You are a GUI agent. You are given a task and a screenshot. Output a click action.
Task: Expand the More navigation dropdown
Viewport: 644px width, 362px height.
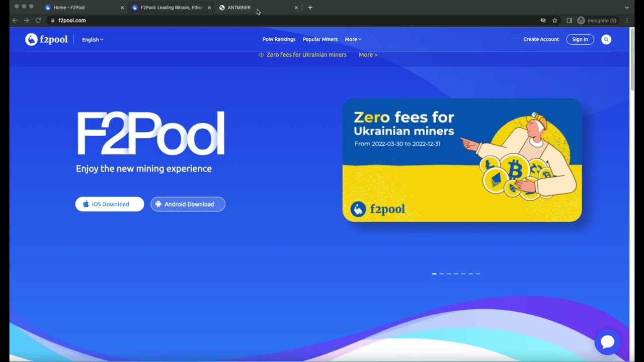[x=353, y=39]
